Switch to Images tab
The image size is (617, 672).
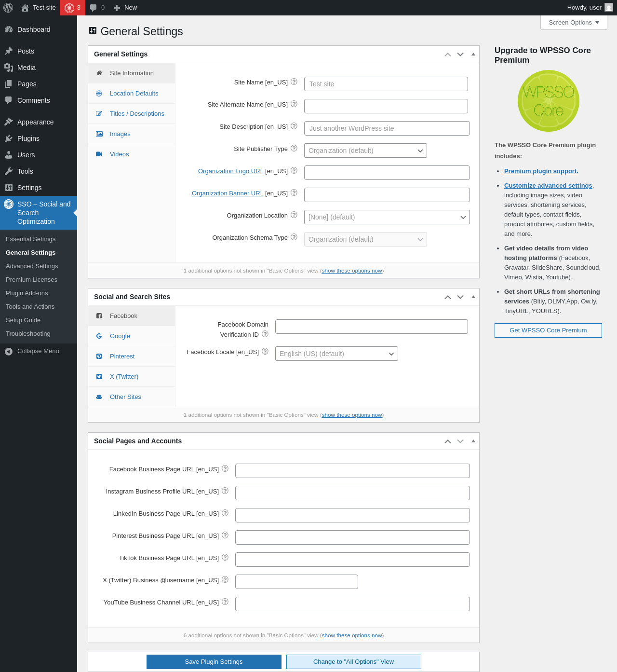pyautogui.click(x=132, y=134)
